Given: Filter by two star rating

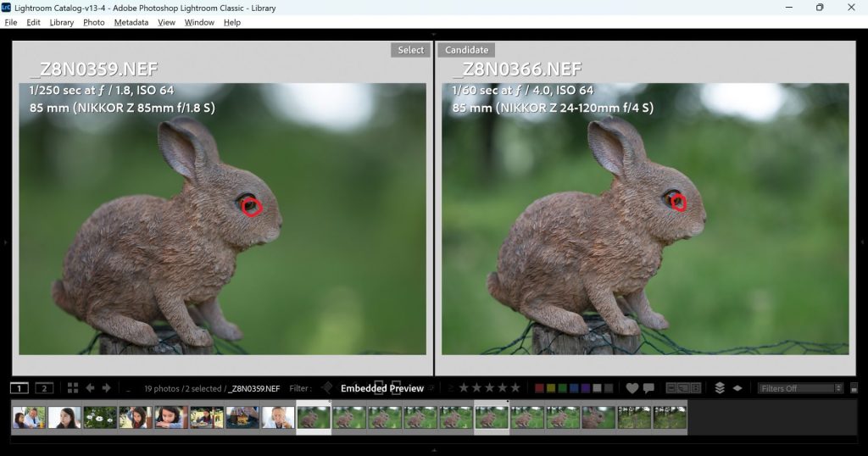Looking at the screenshot, I should point(476,388).
